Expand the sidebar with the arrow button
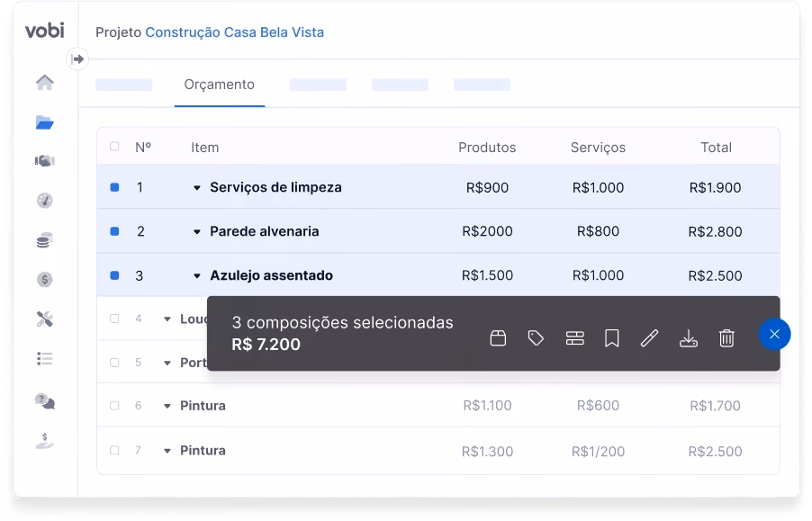The height and width of the screenshot is (521, 812). [x=77, y=59]
